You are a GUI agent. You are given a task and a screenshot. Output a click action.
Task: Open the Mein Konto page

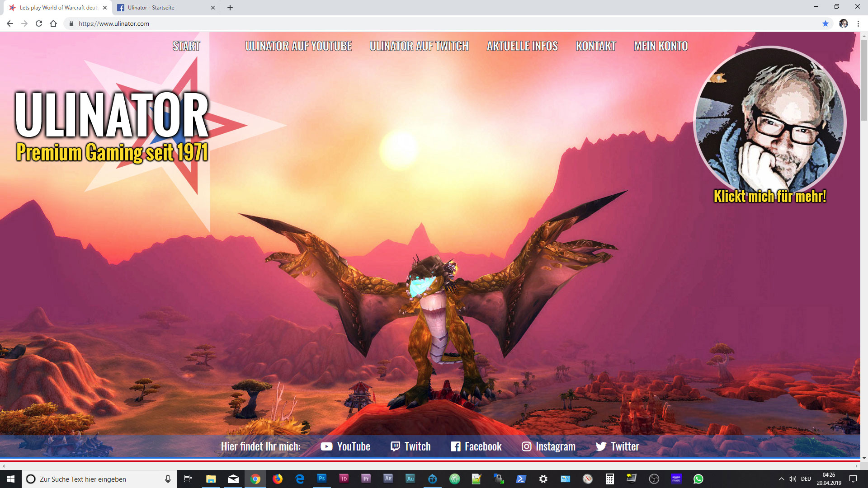pyautogui.click(x=660, y=46)
